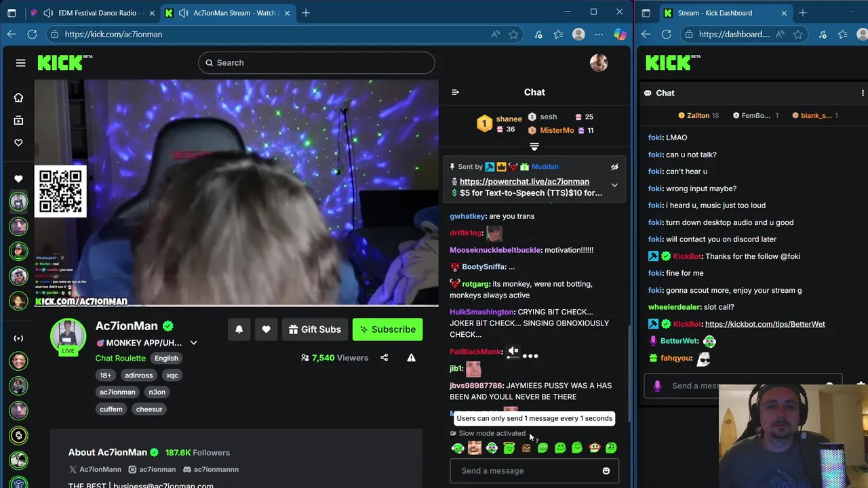Insert the laughing face photo emote
868x488 pixels.
pos(475,448)
